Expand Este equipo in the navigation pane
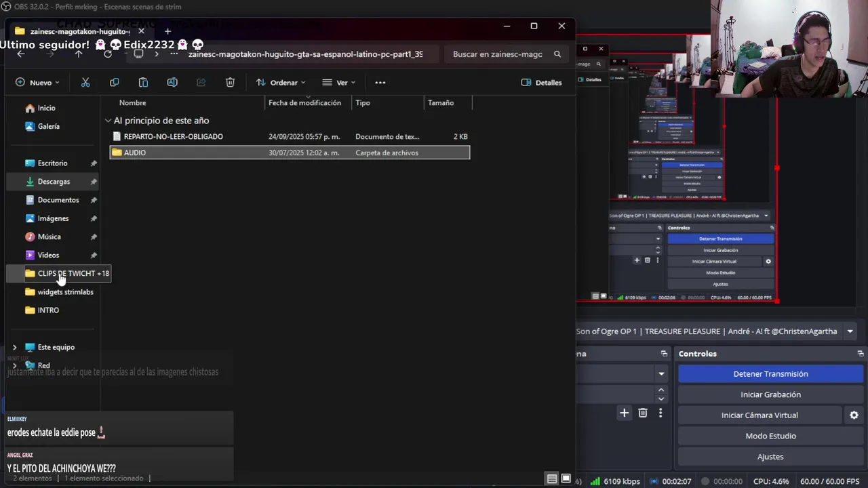The height and width of the screenshot is (488, 868). tap(14, 347)
